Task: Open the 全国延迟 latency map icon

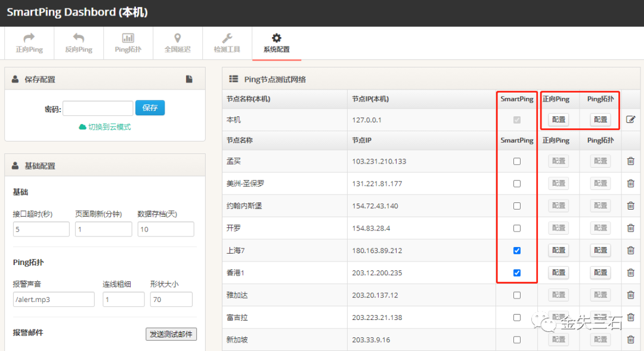Action: 177,42
